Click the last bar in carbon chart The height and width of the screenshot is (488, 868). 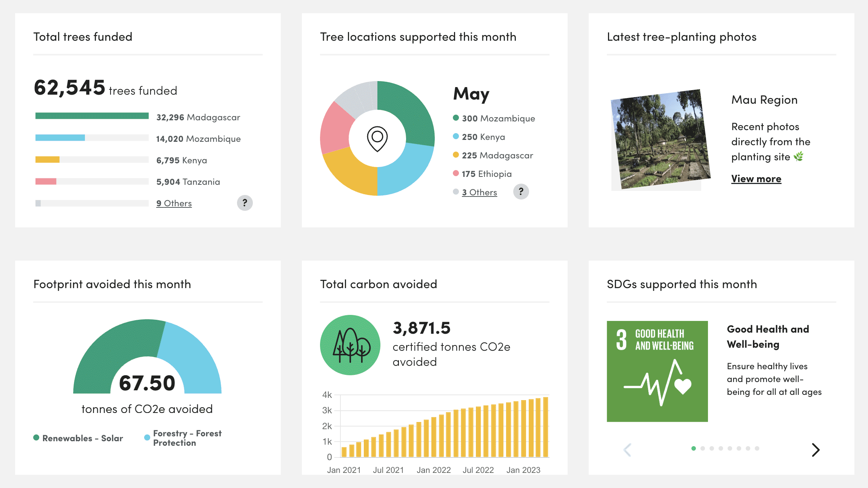[x=545, y=427]
